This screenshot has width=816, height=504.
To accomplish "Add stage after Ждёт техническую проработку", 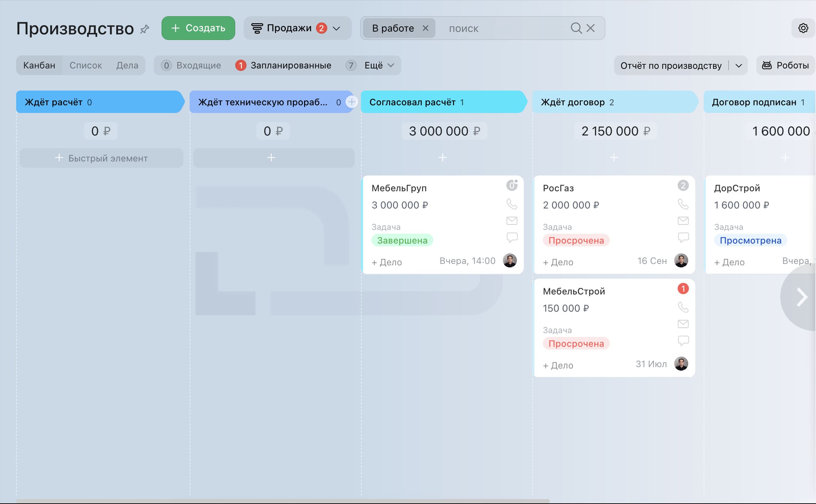I will pos(351,102).
